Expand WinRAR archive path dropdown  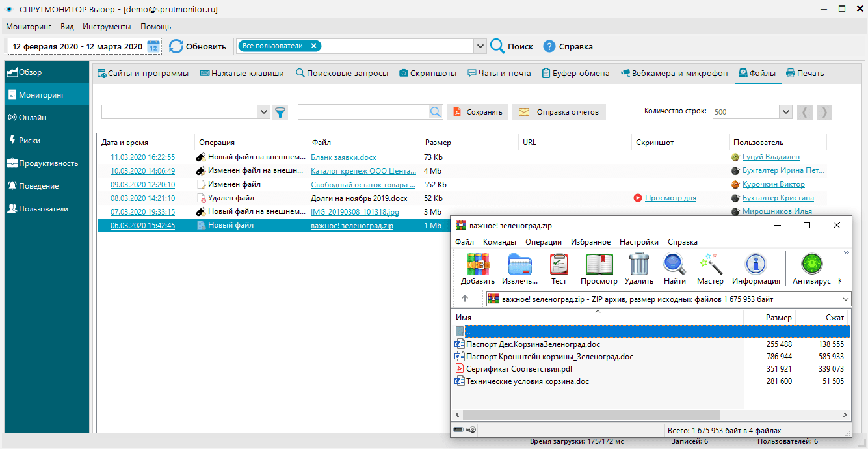(x=845, y=299)
